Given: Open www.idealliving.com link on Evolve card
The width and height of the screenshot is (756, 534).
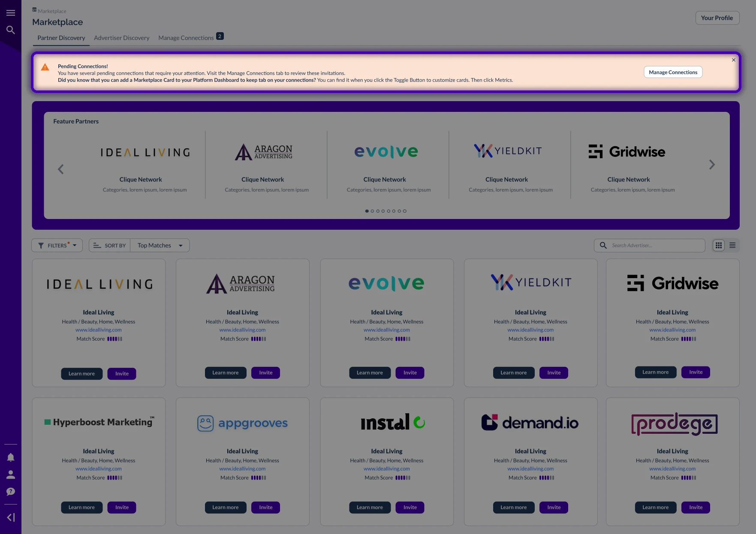Looking at the screenshot, I should click(387, 330).
